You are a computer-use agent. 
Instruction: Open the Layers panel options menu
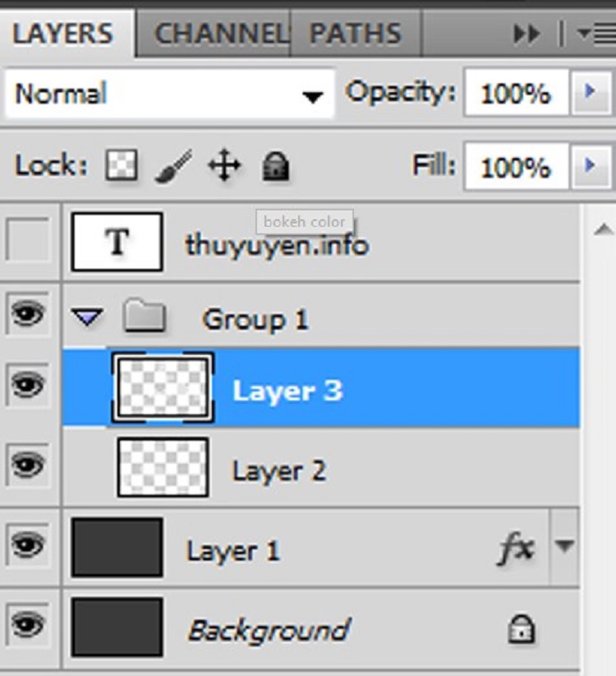[596, 34]
